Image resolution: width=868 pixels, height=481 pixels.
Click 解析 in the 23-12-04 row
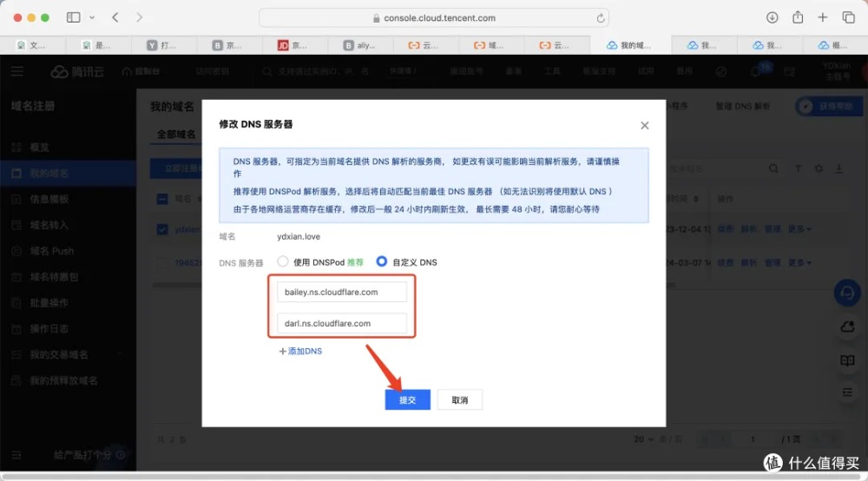click(x=748, y=229)
